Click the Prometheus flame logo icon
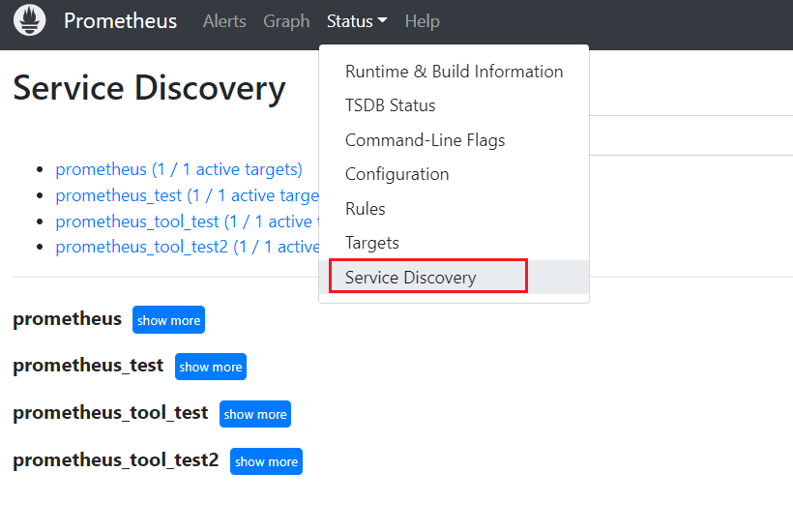Screen dimensions: 793x532 pos(29,20)
